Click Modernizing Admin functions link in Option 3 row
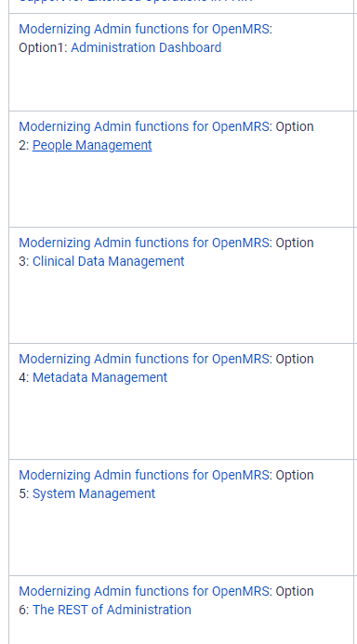 coord(144,243)
